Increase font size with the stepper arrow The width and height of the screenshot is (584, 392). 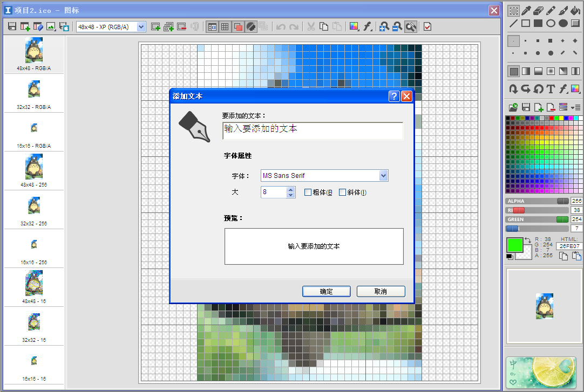tap(291, 189)
